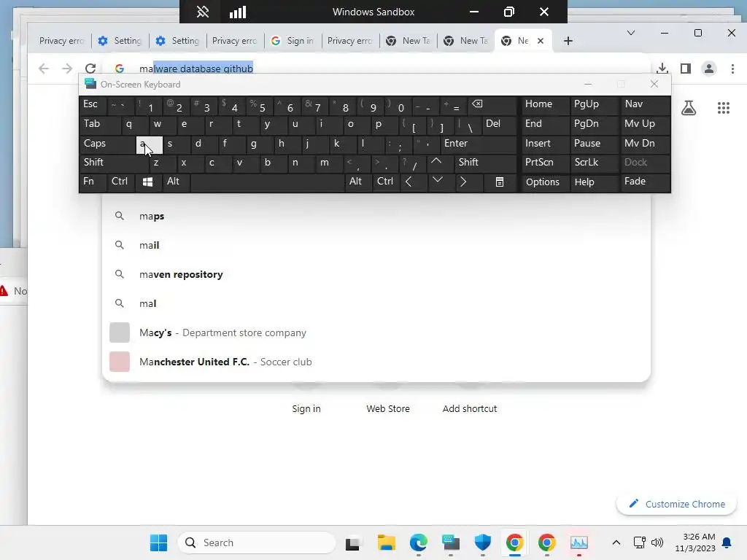Image resolution: width=747 pixels, height=560 pixels.
Task: Click the Tab key on keyboard
Action: [100, 124]
